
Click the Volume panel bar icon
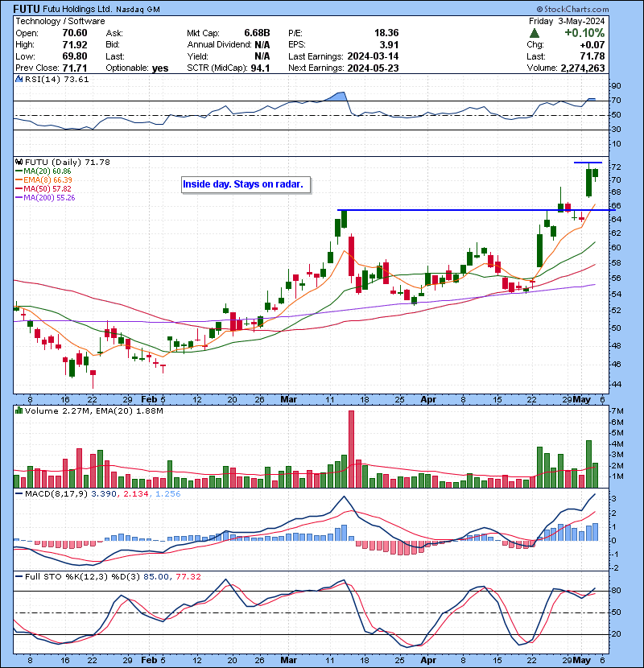click(x=19, y=410)
